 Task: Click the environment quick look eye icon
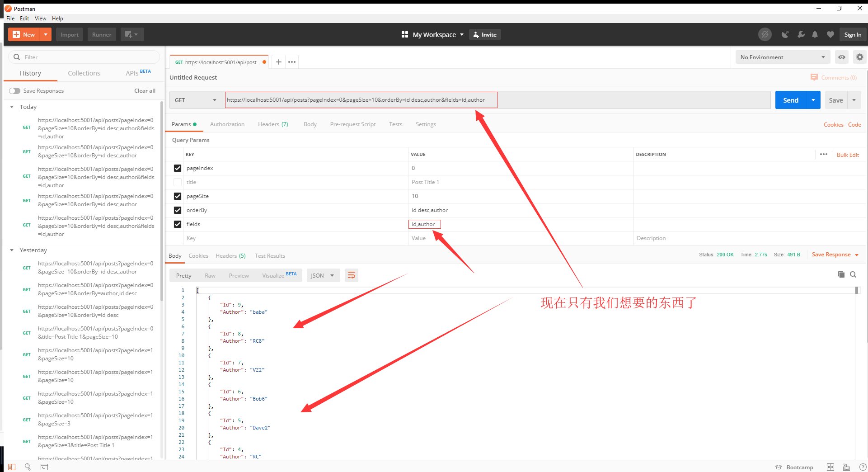tap(841, 57)
